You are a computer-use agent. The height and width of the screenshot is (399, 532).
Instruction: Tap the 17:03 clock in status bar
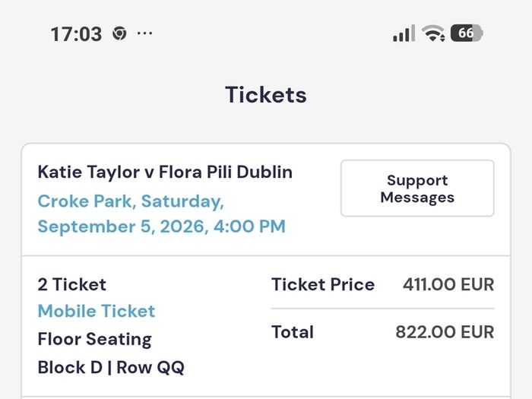click(76, 34)
